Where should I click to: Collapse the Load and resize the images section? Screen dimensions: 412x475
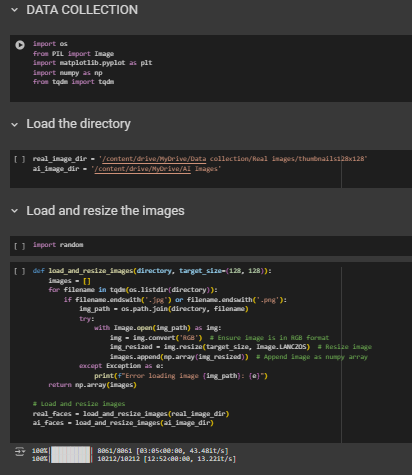[x=14, y=211]
